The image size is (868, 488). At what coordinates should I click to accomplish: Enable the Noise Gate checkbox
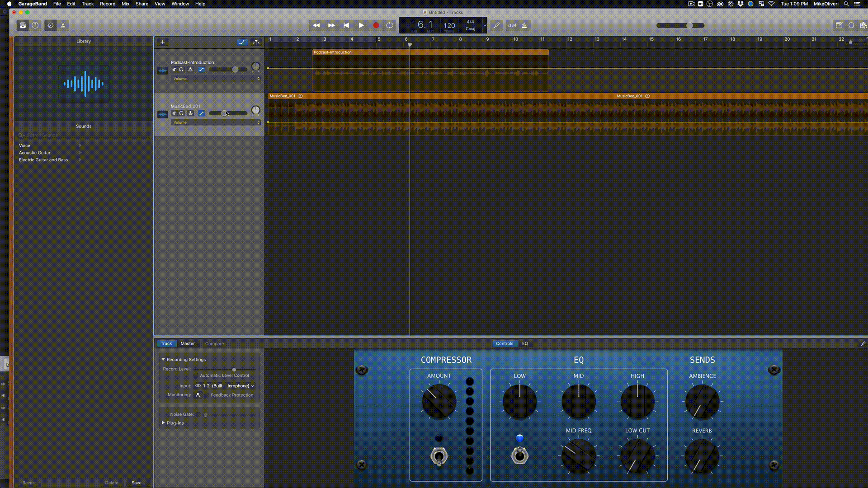point(198,414)
